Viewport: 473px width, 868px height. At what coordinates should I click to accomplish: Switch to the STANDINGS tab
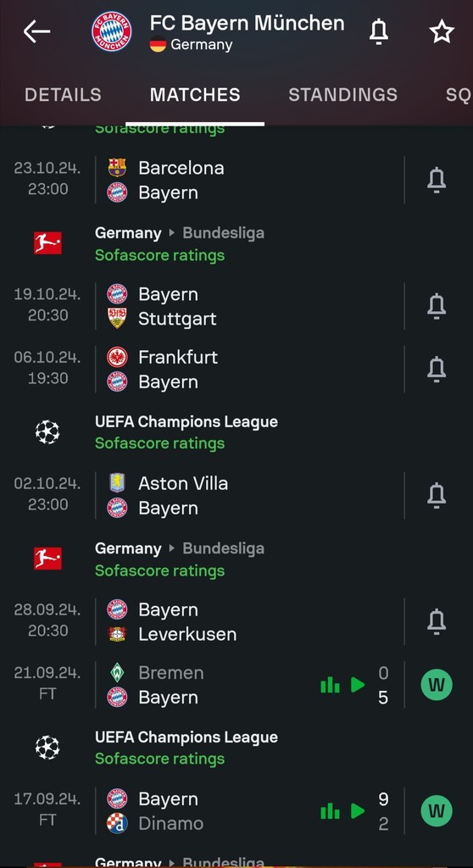342,95
